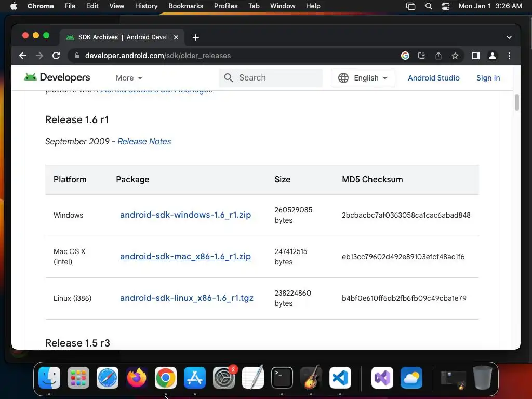
Task: Click the Release 1.6 r1 heading
Action: pos(77,120)
